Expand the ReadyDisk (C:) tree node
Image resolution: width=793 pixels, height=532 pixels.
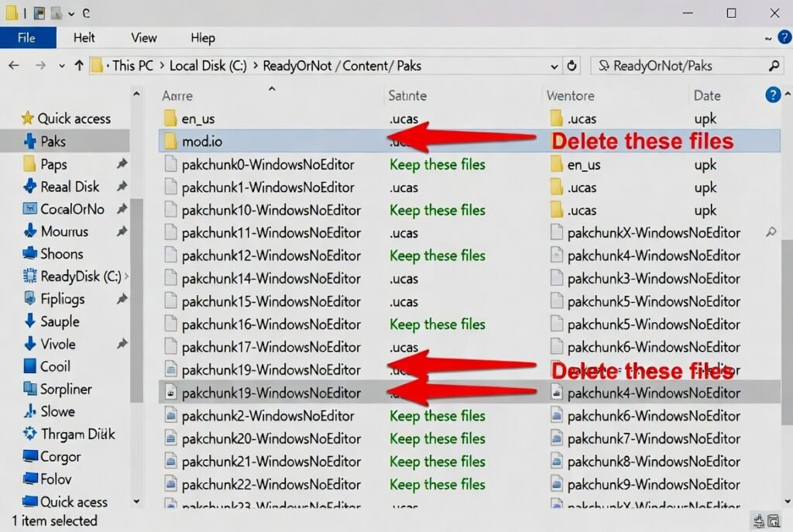coord(126,276)
